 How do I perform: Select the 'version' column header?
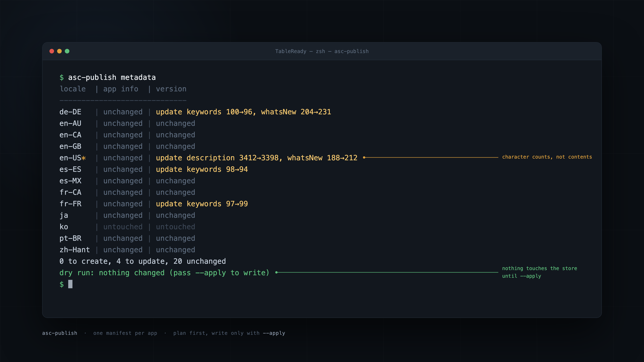click(x=171, y=89)
